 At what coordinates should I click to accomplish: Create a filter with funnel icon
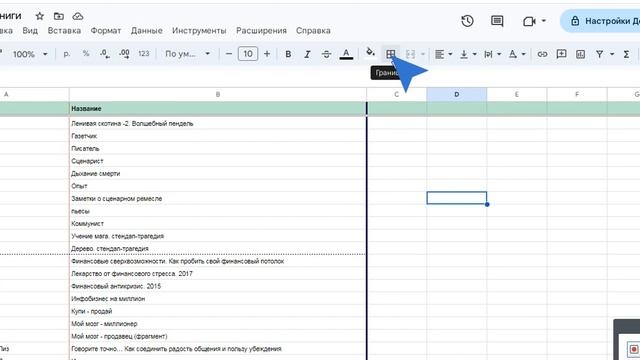pyautogui.click(x=599, y=54)
